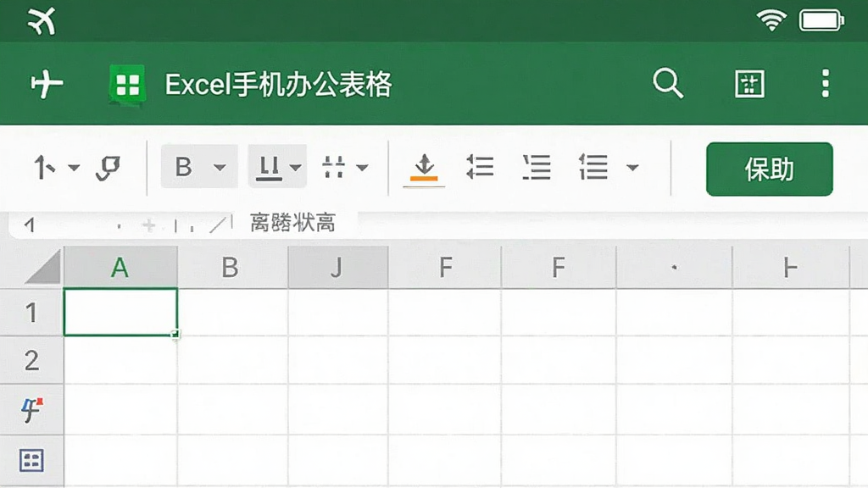Tap the airplane back icon in header
The width and height of the screenshot is (868, 488).
(x=47, y=84)
